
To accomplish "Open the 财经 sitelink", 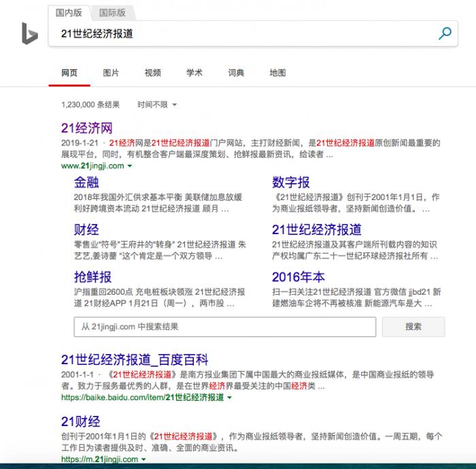I will pyautogui.click(x=86, y=229).
